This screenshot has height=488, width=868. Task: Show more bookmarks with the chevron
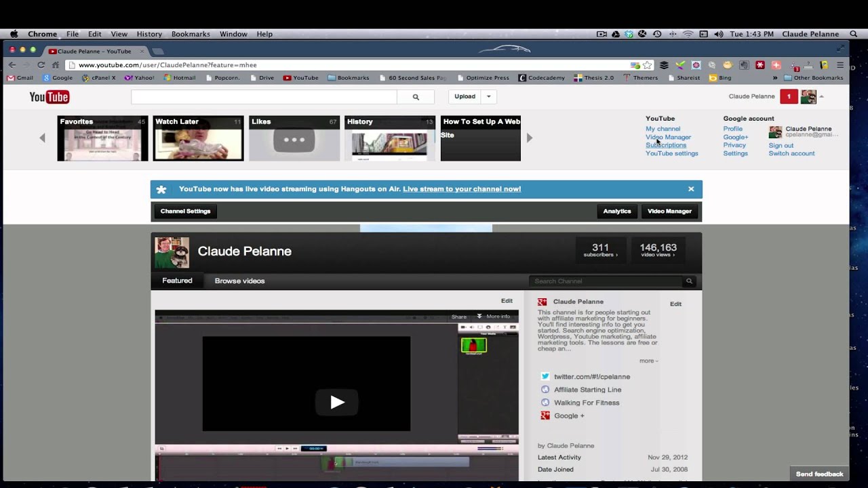point(775,78)
